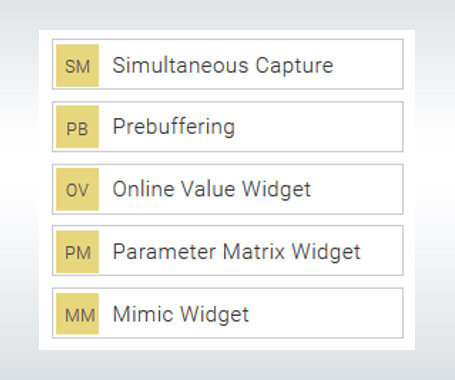Click the word Mimic in last item
This screenshot has width=455, height=380.
(143, 314)
